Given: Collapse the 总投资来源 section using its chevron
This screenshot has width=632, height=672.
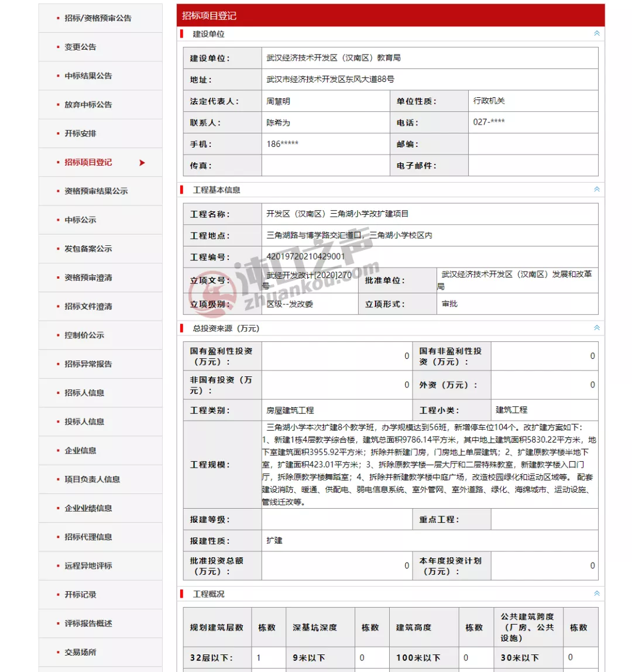Looking at the screenshot, I should (596, 328).
